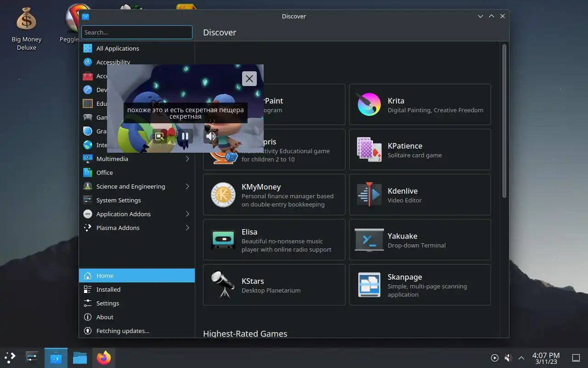
Task: Select the Accessibility category icon
Action: [88, 62]
